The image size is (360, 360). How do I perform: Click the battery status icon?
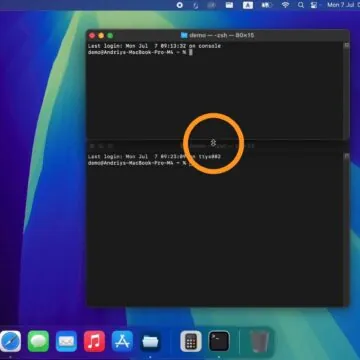[266, 5]
